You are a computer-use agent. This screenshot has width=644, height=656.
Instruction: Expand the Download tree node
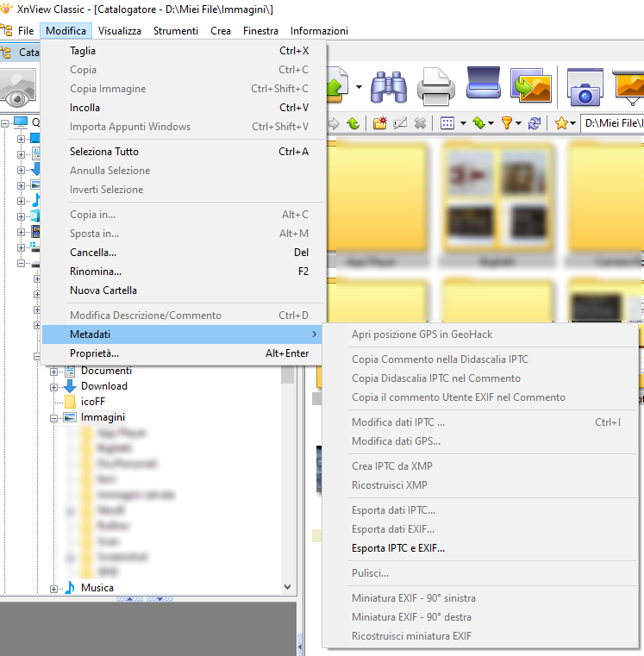53,387
